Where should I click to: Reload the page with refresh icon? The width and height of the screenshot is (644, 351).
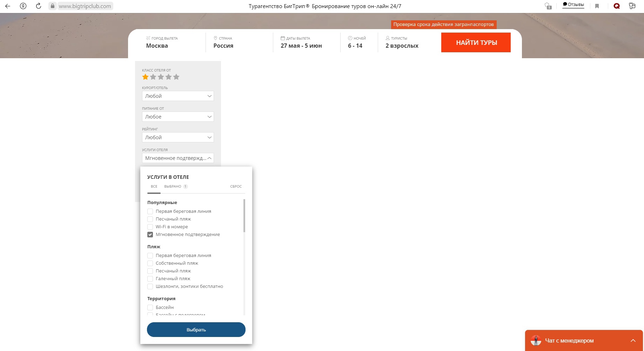click(x=39, y=6)
